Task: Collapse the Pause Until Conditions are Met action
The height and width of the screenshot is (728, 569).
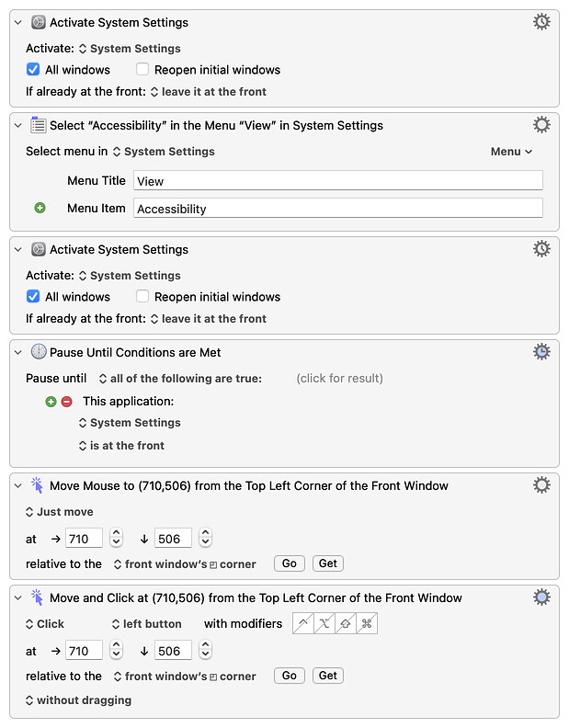Action: tap(18, 352)
